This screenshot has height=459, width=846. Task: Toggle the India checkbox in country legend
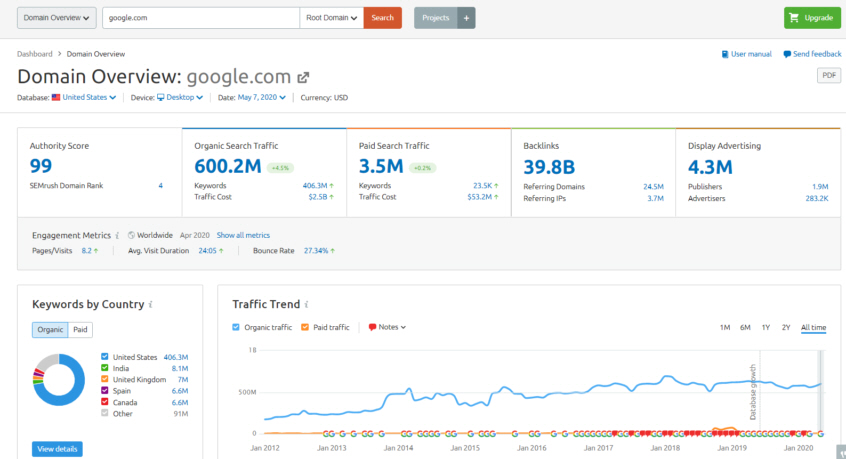pyautogui.click(x=105, y=368)
